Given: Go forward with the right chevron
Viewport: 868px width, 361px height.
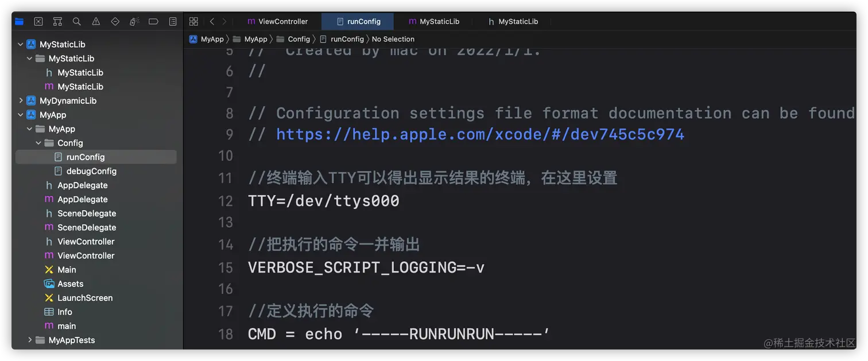Looking at the screenshot, I should (x=224, y=21).
